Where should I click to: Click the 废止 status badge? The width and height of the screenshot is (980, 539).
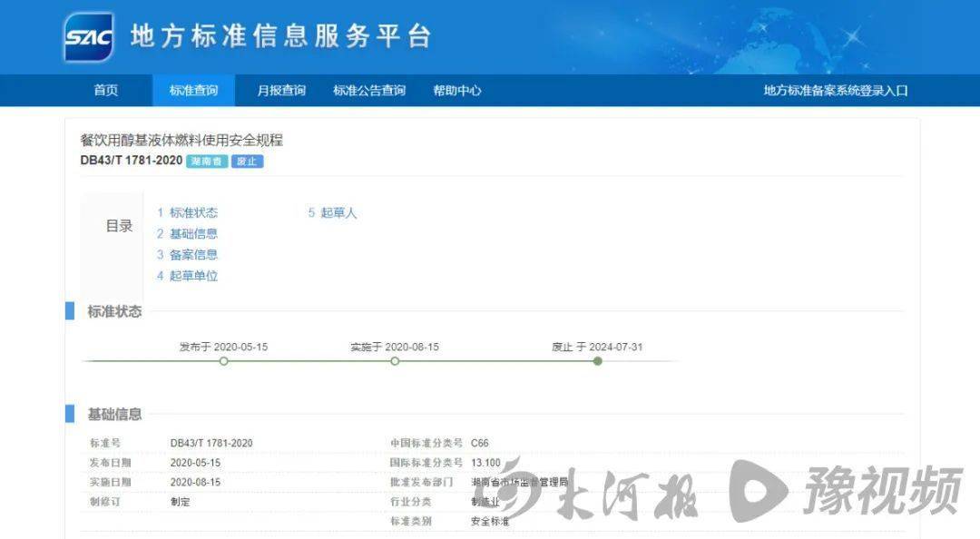(x=247, y=162)
